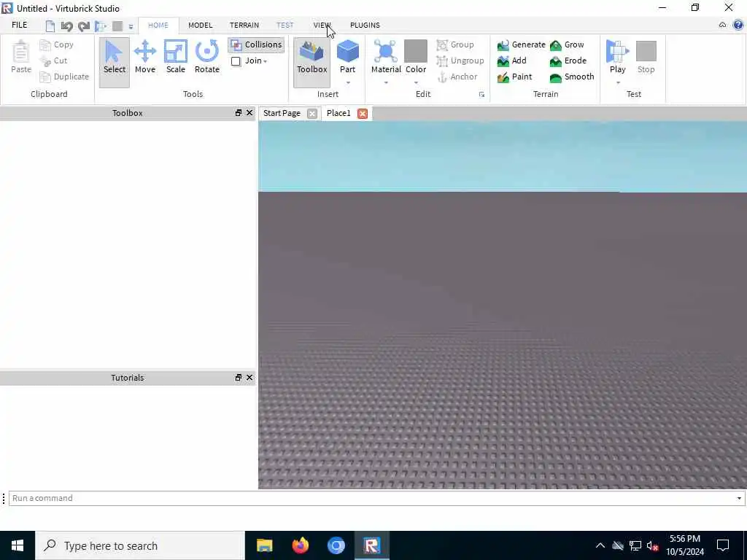Image resolution: width=747 pixels, height=560 pixels.
Task: Open the Edit group dialog launcher
Action: click(x=481, y=95)
